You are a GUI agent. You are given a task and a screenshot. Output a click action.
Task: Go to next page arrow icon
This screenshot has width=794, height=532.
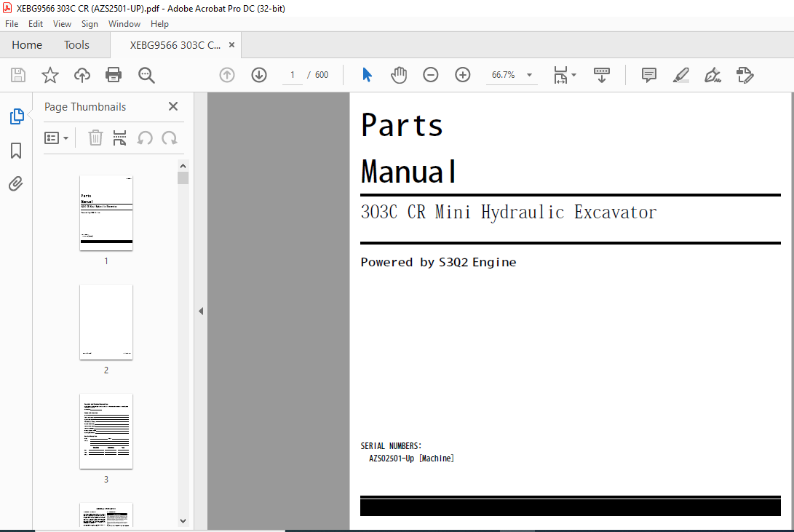click(x=259, y=75)
